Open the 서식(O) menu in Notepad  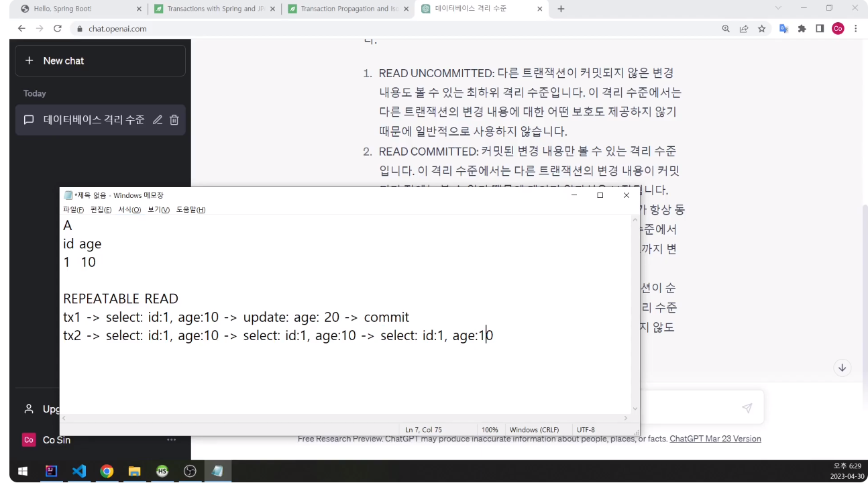pos(129,210)
